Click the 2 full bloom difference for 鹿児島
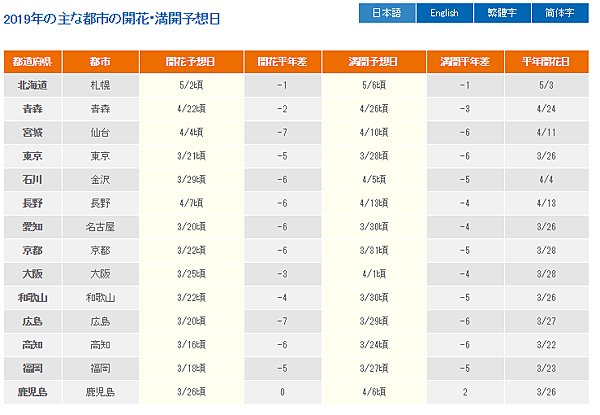The width and height of the screenshot is (600, 415). pos(465,392)
